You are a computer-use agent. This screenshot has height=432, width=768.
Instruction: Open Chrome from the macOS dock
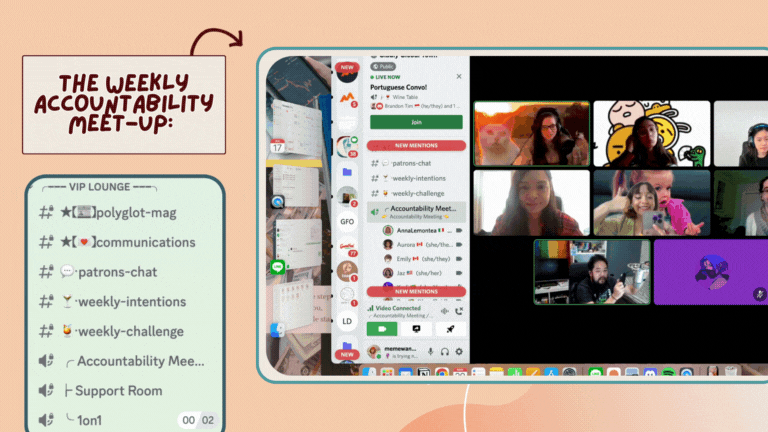(x=442, y=373)
